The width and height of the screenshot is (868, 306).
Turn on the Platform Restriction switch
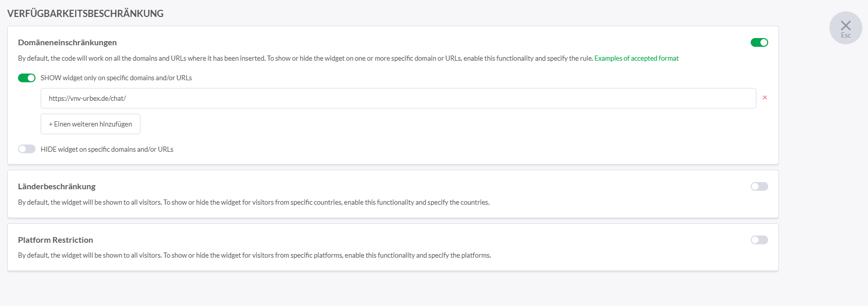click(759, 240)
